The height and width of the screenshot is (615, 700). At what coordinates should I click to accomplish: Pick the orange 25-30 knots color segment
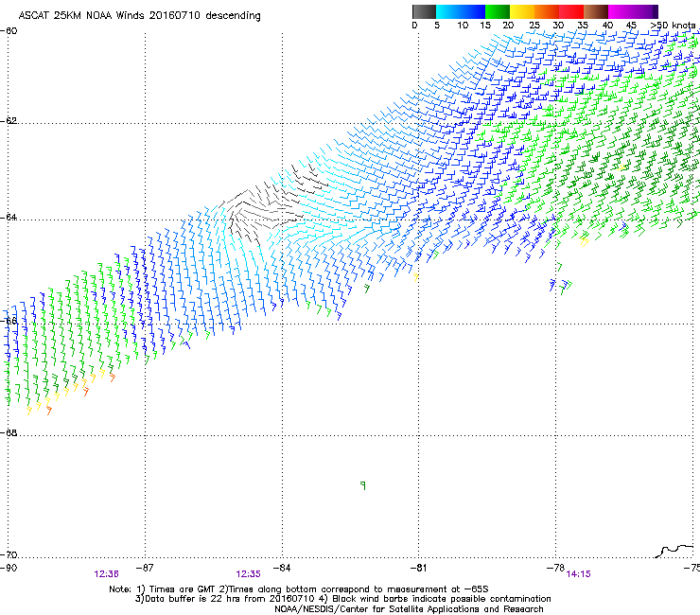pyautogui.click(x=547, y=11)
